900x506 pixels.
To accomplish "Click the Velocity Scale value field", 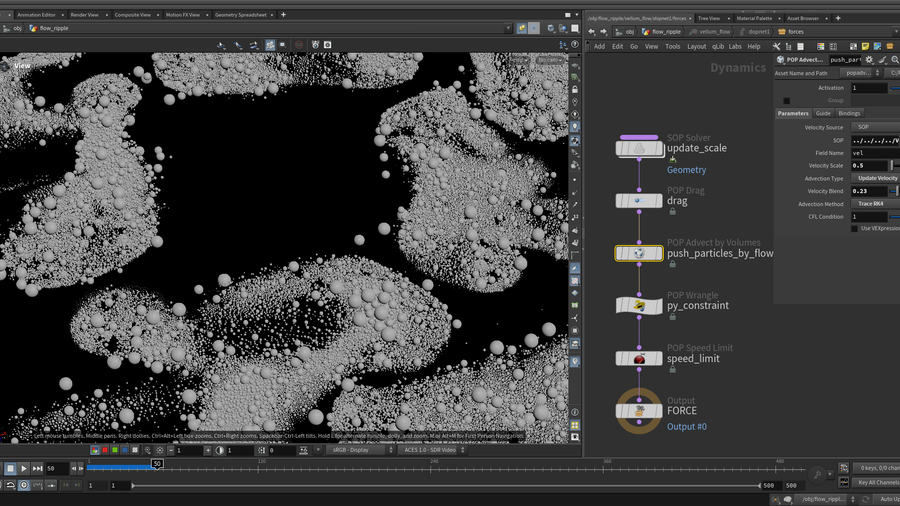I will (x=868, y=166).
